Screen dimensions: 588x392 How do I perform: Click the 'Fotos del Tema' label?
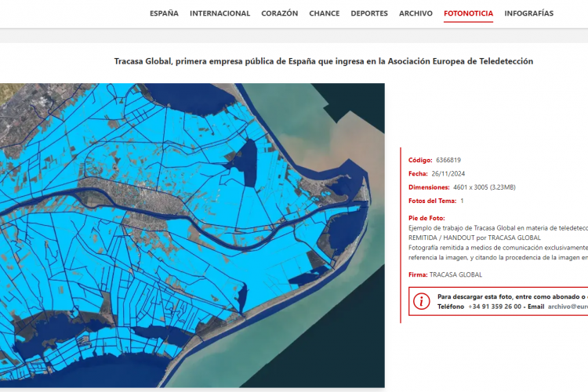coord(432,201)
